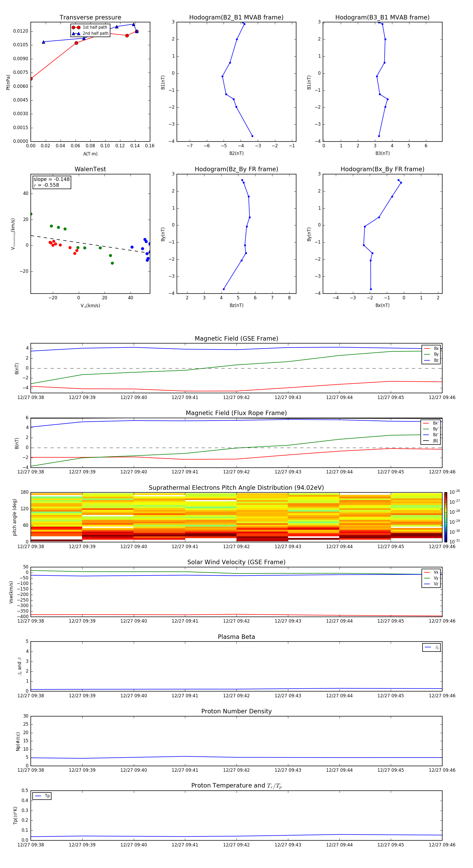The width and height of the screenshot is (473, 868).
Task: Click the Transverse pressure plot title
Action: (90, 18)
